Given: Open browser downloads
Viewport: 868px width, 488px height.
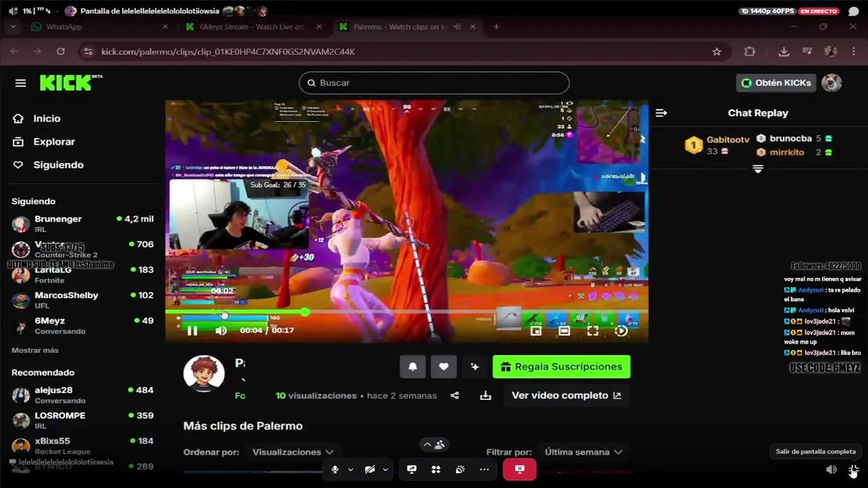Looking at the screenshot, I should point(784,52).
